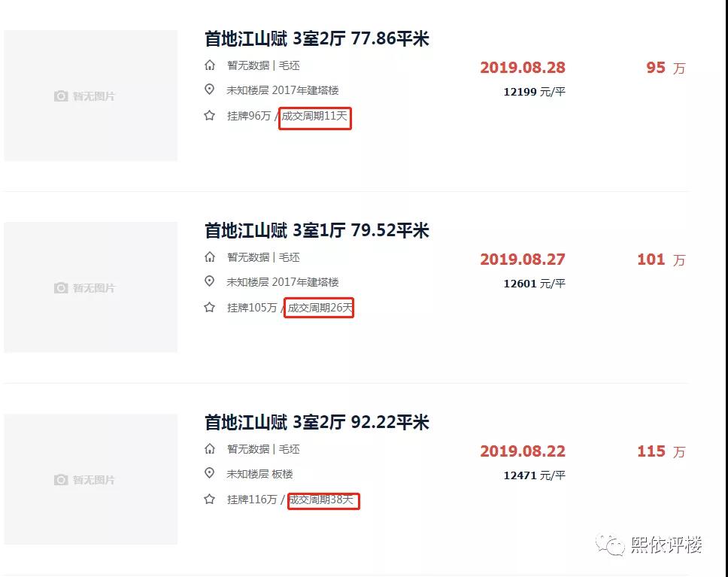Click the date 2019.08.27 on second listing
728x577 pixels.
[x=523, y=260]
